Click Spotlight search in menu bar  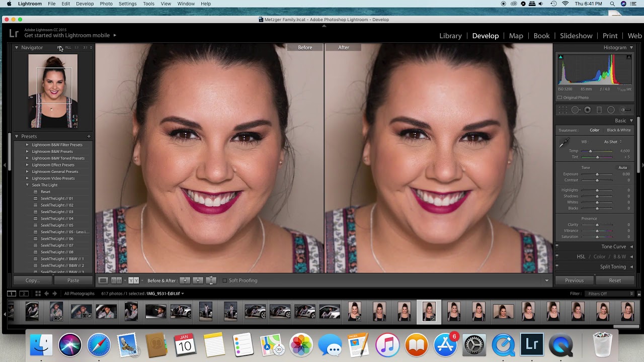click(612, 4)
